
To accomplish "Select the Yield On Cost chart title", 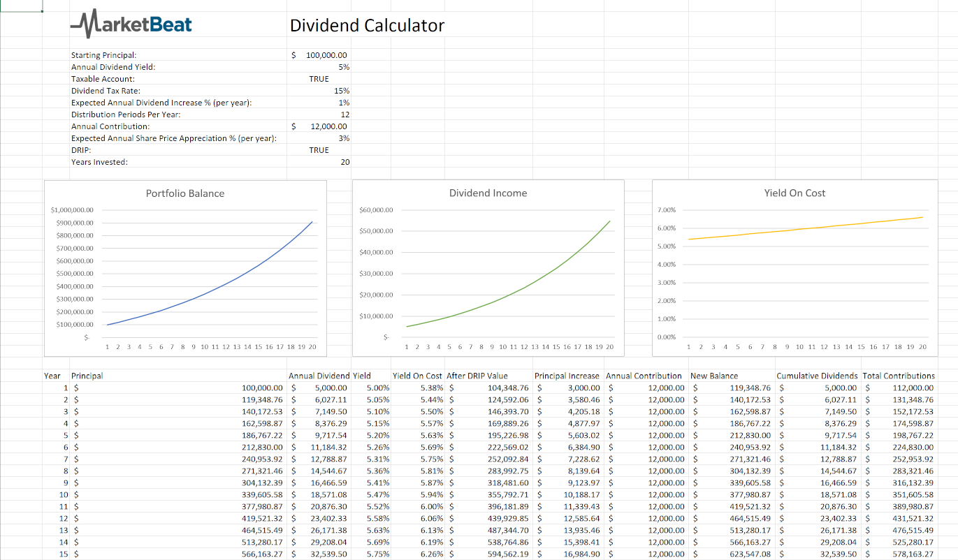I will point(794,193).
